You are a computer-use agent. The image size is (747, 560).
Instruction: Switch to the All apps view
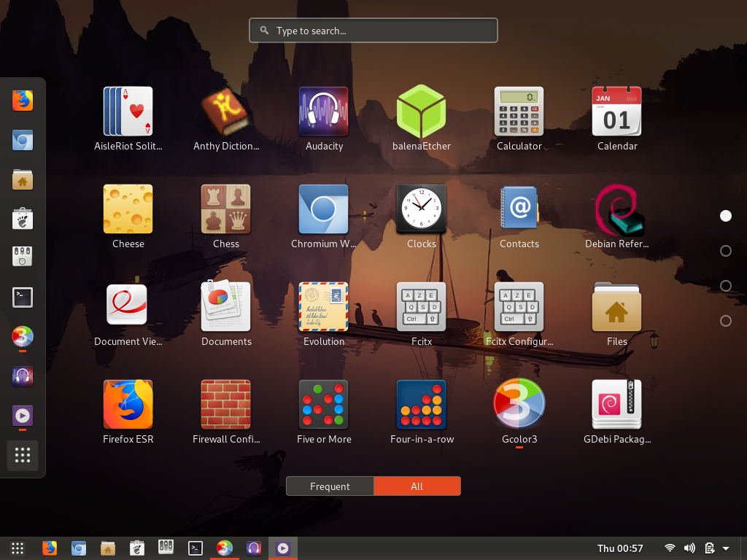(417, 486)
